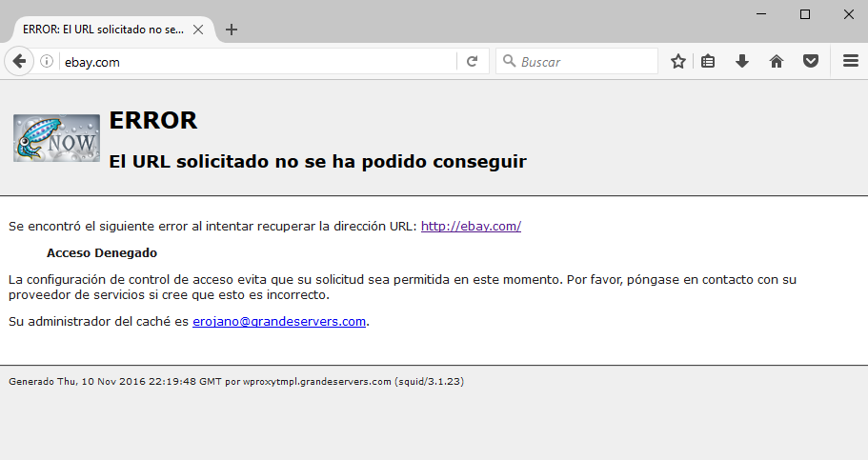Focus the Buscar search field
Screen dimensions: 868x460
pyautogui.click(x=576, y=62)
